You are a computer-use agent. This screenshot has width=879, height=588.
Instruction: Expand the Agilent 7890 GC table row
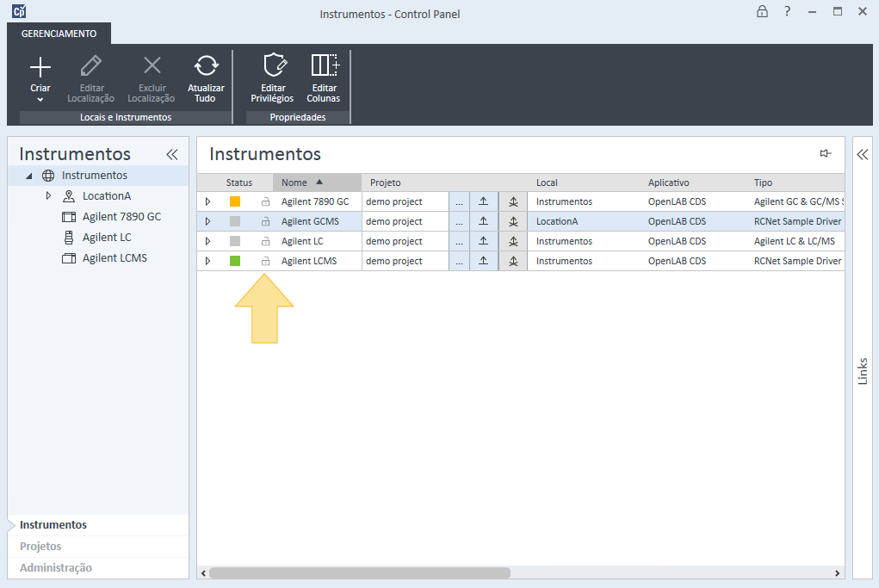click(x=207, y=201)
